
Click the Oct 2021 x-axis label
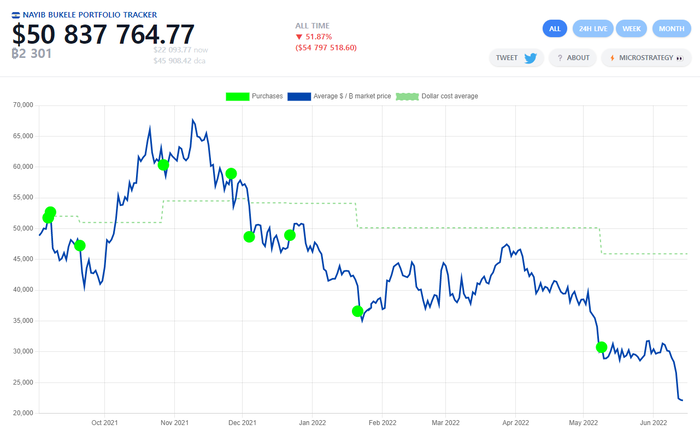104,423
